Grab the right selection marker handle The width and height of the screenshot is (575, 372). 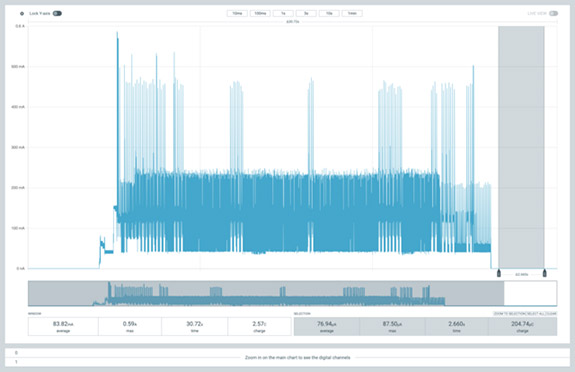tap(545, 273)
